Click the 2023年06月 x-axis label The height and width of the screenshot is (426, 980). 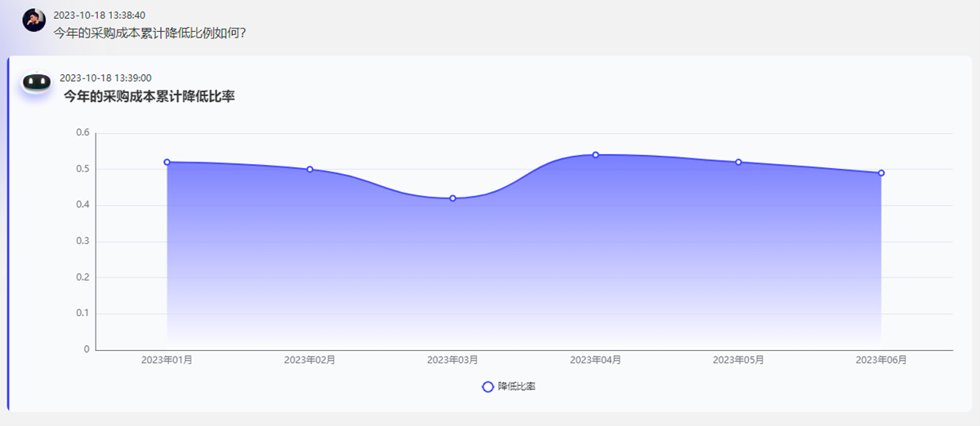(x=881, y=360)
